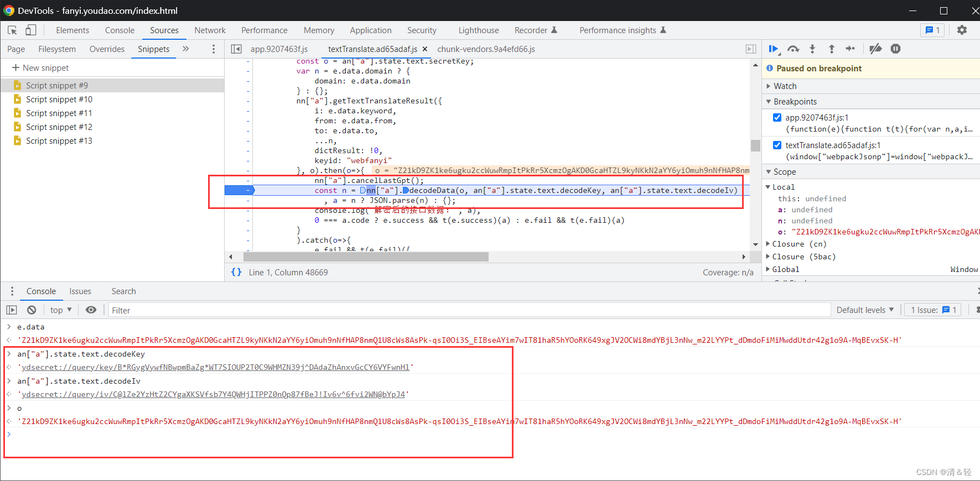This screenshot has width=980, height=481.
Task: Switch to the Elements panel
Action: pyautogui.click(x=72, y=30)
